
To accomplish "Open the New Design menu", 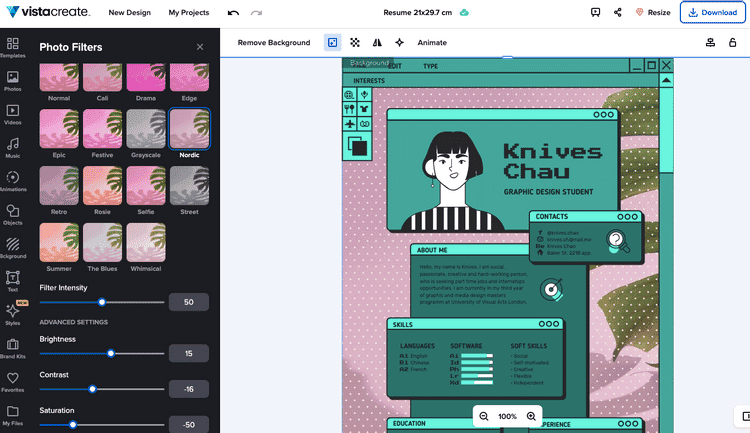I will [131, 13].
